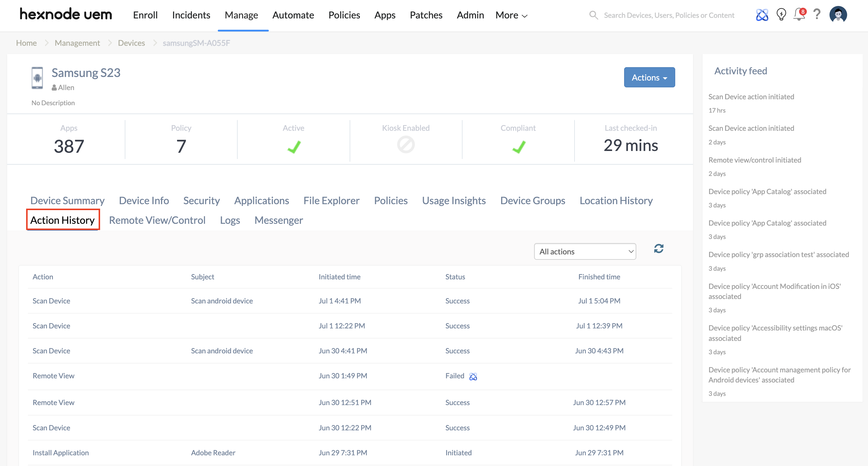
Task: Select the Action History tab
Action: 63,220
